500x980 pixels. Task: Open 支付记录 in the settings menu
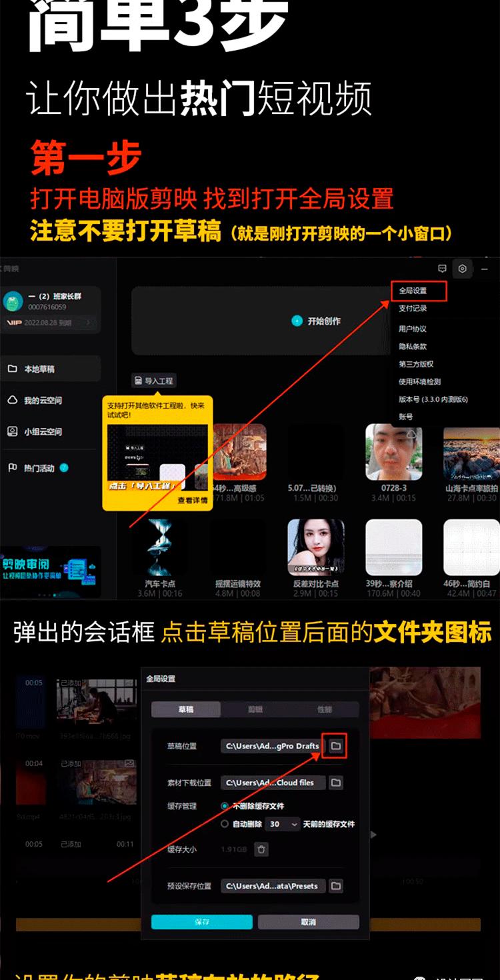(413, 309)
